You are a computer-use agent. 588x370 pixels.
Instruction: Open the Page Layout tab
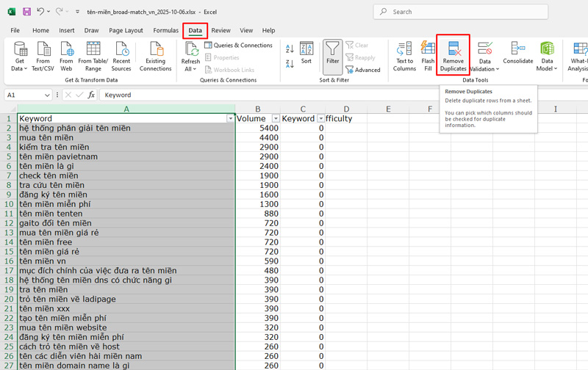(x=126, y=30)
